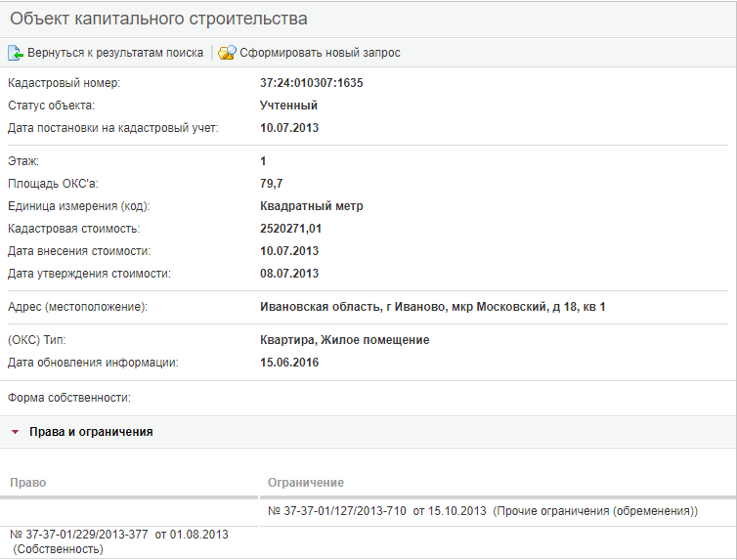Select cadastral number 37:24:010307:1635
Screen dimensions: 737x560
(312, 83)
